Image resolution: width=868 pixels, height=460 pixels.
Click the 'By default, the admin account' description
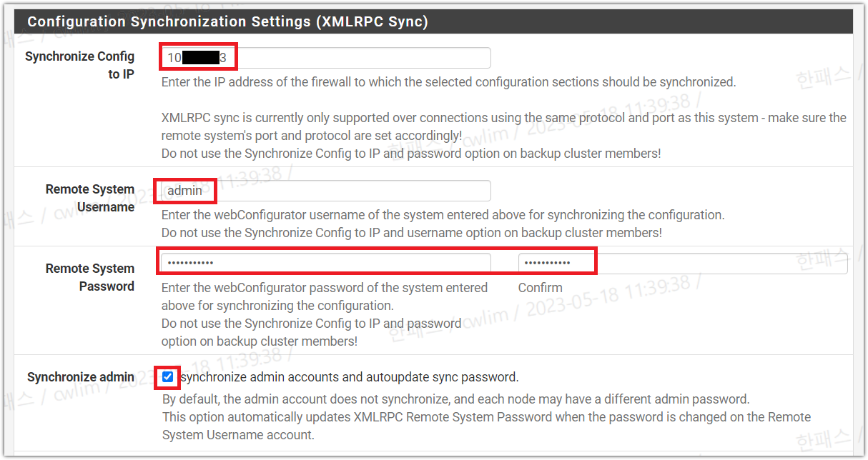point(455,399)
